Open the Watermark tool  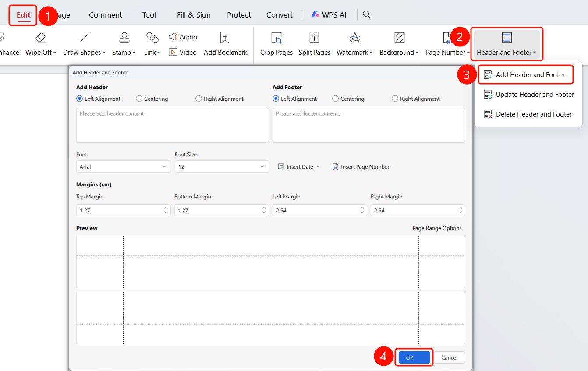pyautogui.click(x=354, y=44)
